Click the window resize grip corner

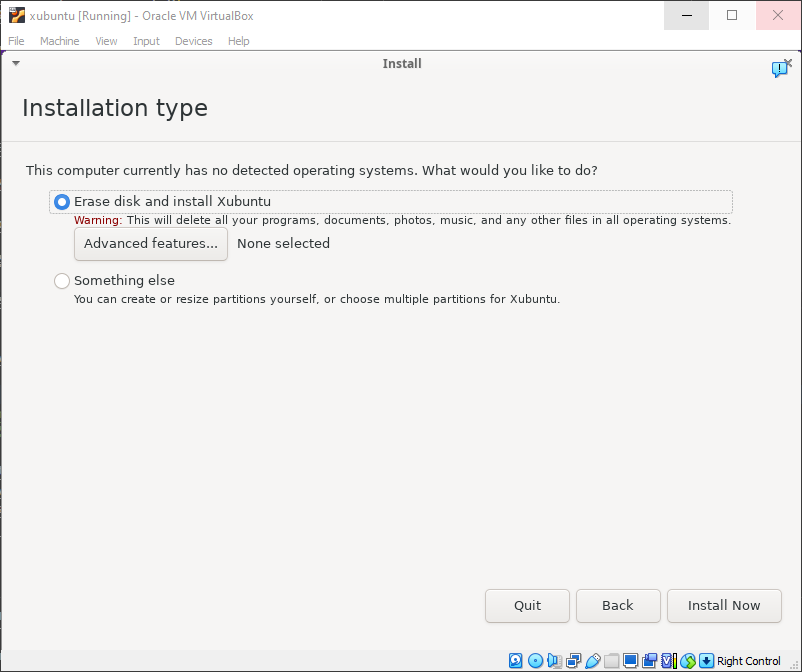point(794,665)
